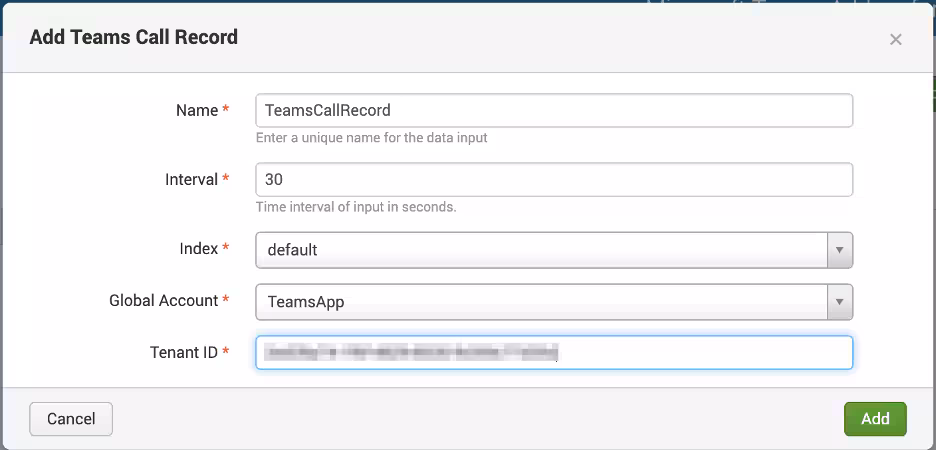Click the Index field label
Viewport: 936px width, 450px height.
198,248
